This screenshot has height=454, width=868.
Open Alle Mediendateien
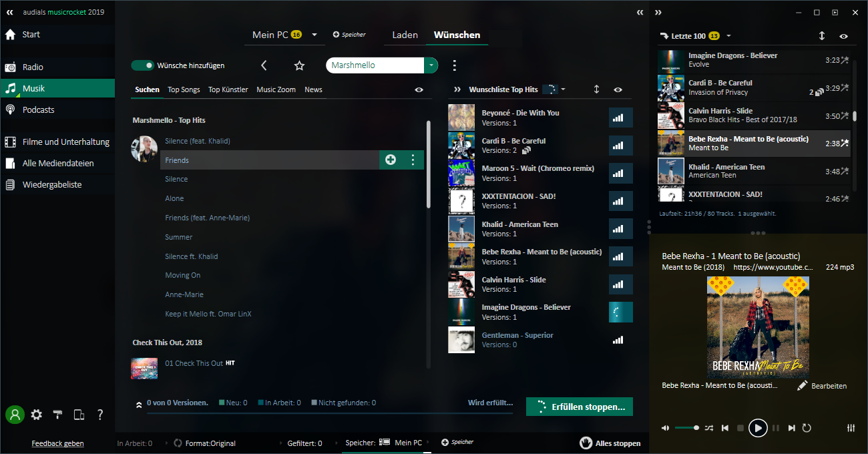(x=57, y=163)
